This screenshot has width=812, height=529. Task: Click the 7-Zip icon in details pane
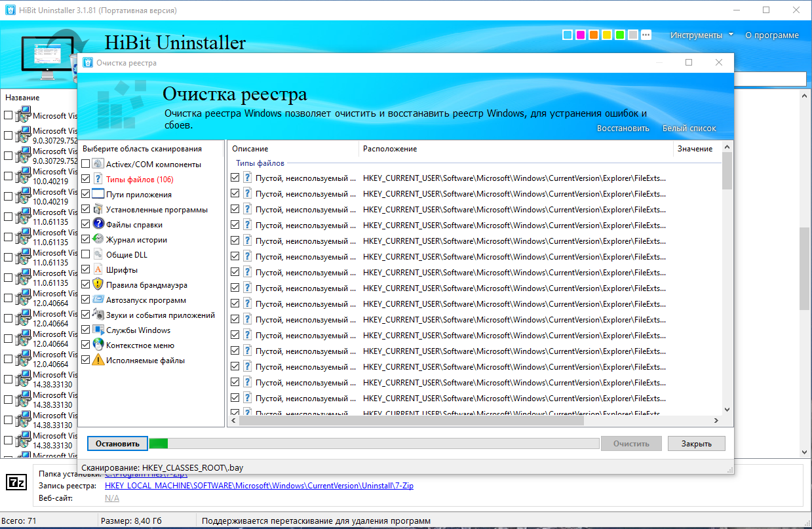coord(16,484)
